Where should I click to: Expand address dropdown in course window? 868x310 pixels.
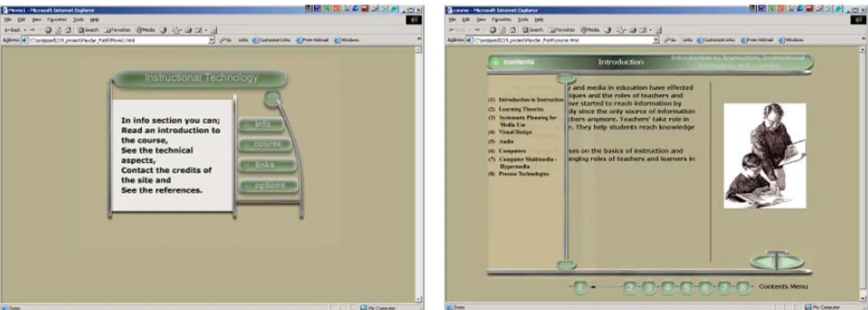click(x=656, y=40)
